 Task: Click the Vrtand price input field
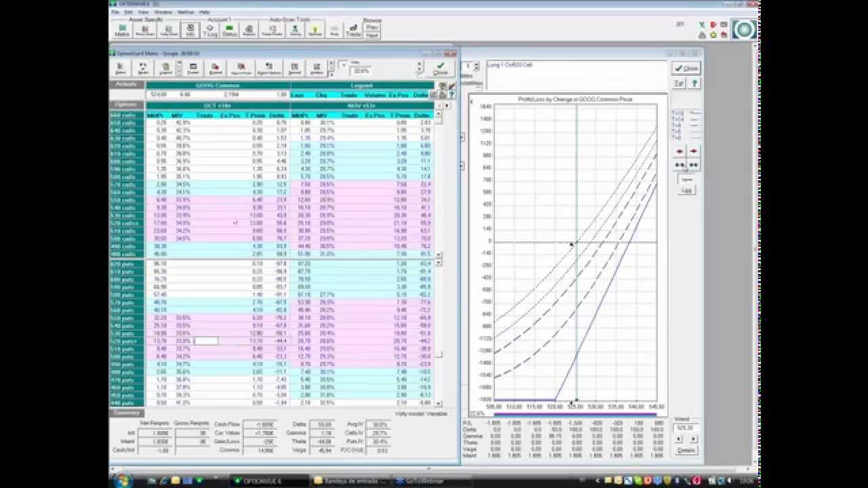pyautogui.click(x=686, y=428)
